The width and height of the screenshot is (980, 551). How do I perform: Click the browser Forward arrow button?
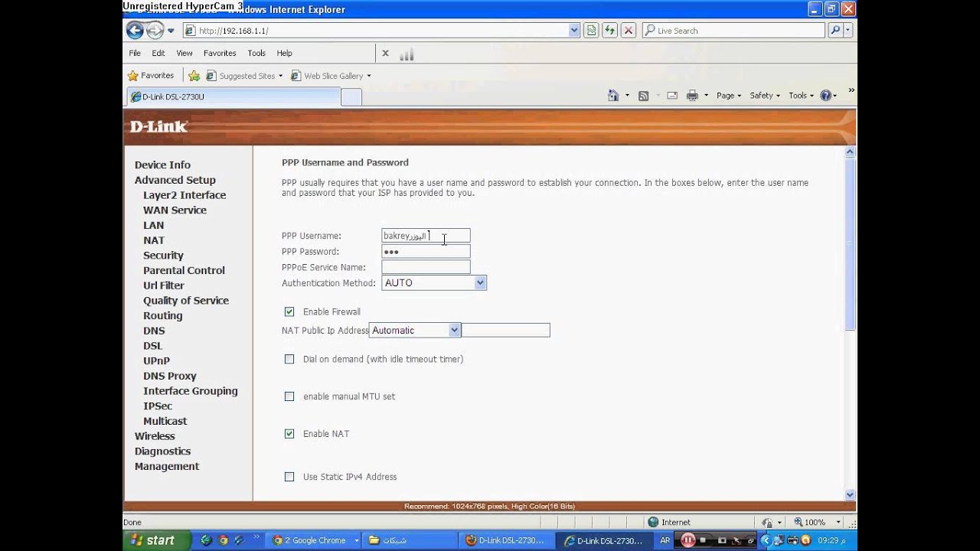click(x=155, y=31)
